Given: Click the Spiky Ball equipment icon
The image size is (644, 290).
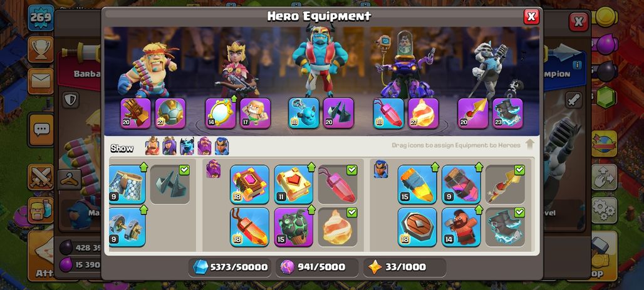Looking at the screenshot, I should (x=170, y=113).
